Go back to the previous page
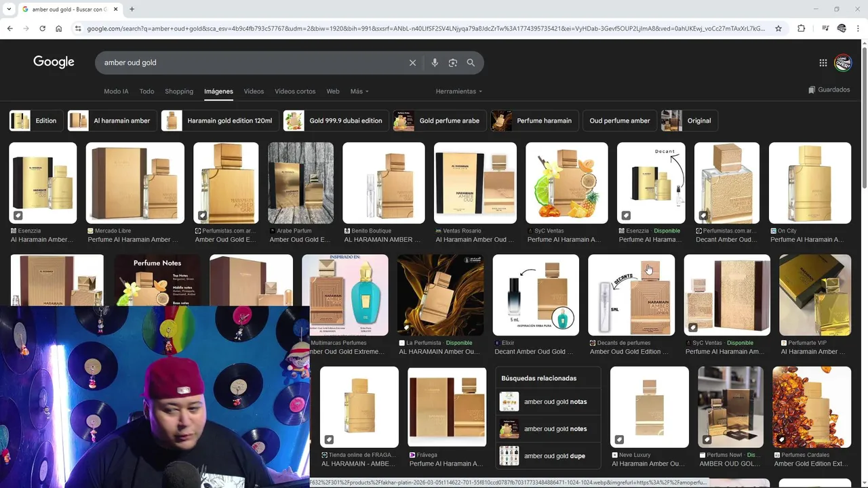The height and width of the screenshot is (488, 868). [x=9, y=28]
